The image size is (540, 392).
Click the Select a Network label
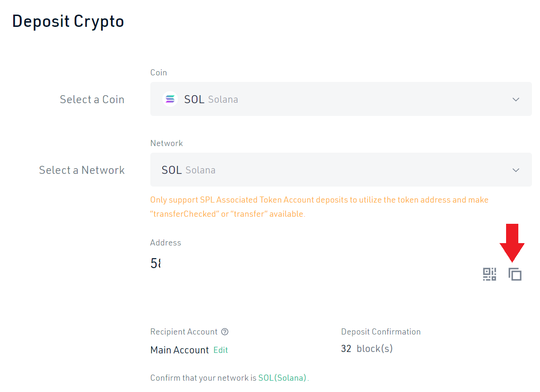[x=82, y=170]
